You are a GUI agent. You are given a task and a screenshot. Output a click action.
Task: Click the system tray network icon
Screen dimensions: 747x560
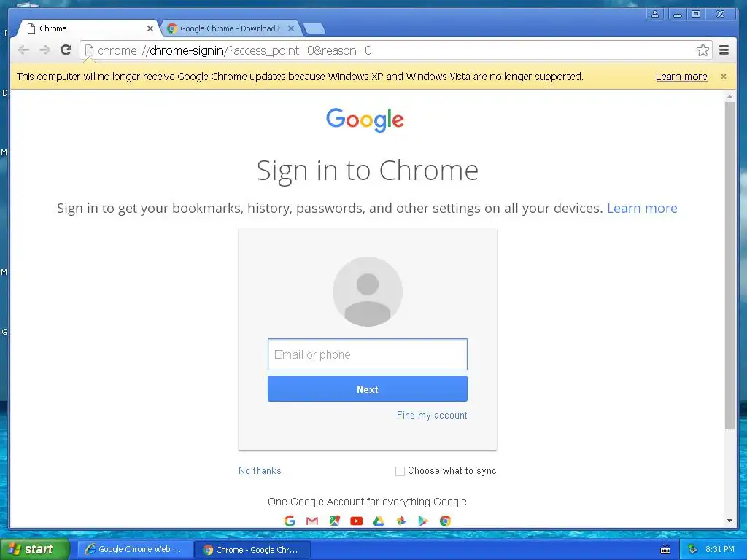click(x=692, y=550)
